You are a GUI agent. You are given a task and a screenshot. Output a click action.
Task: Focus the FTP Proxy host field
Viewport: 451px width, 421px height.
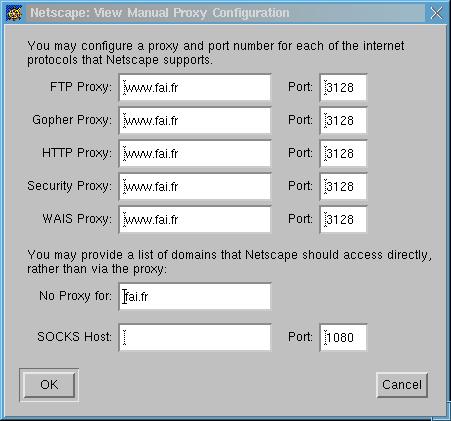coord(195,87)
